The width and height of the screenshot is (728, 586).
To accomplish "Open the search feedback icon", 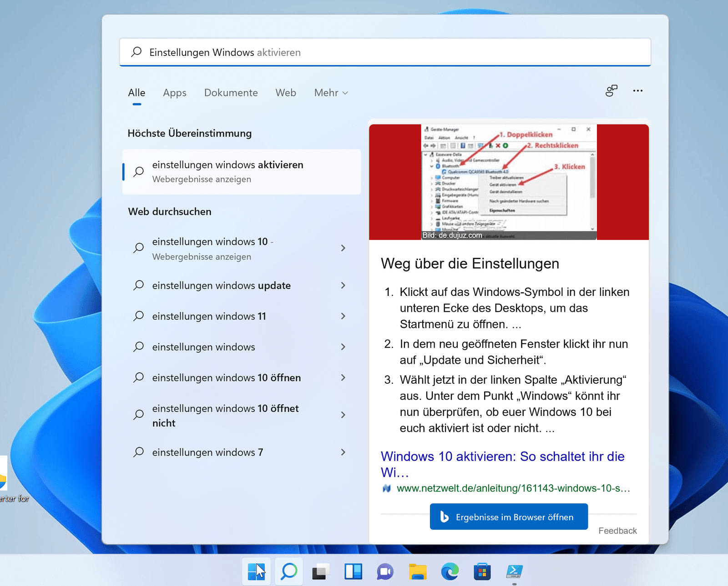I will pos(612,91).
